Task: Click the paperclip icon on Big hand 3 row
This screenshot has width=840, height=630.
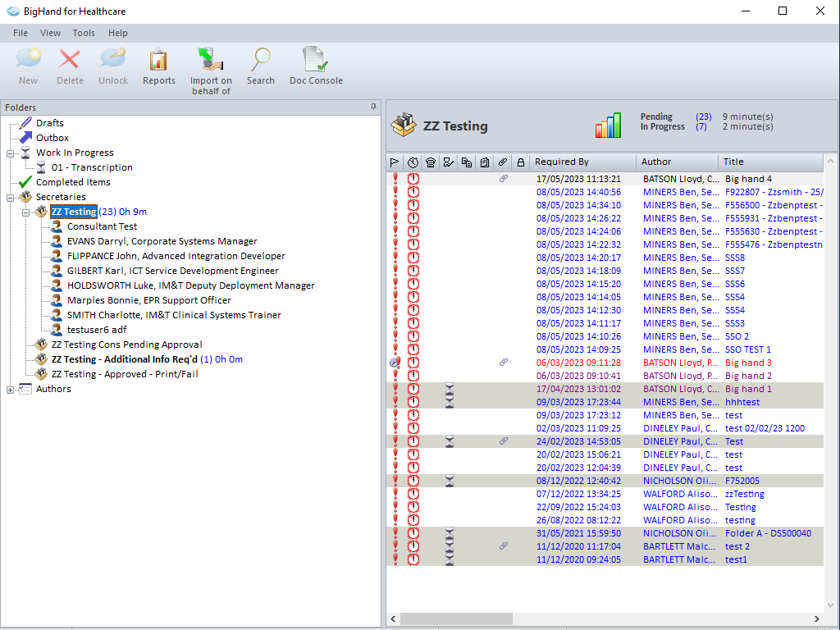Action: pyautogui.click(x=504, y=362)
